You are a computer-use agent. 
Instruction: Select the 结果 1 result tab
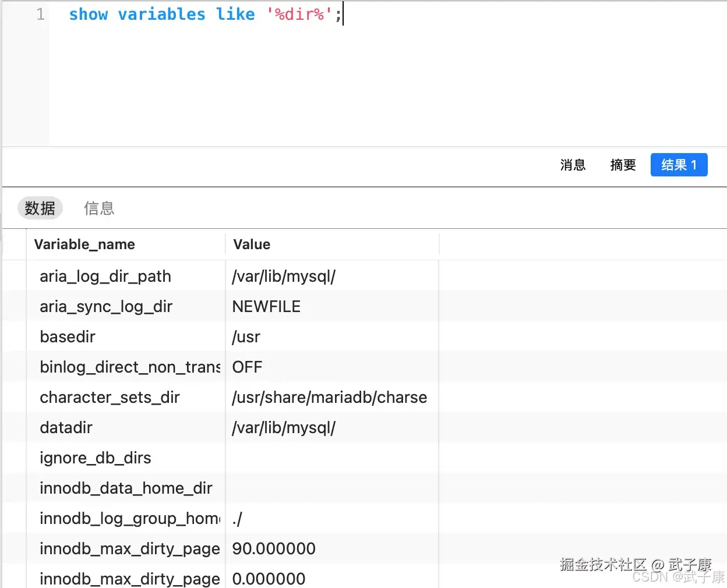pyautogui.click(x=679, y=165)
